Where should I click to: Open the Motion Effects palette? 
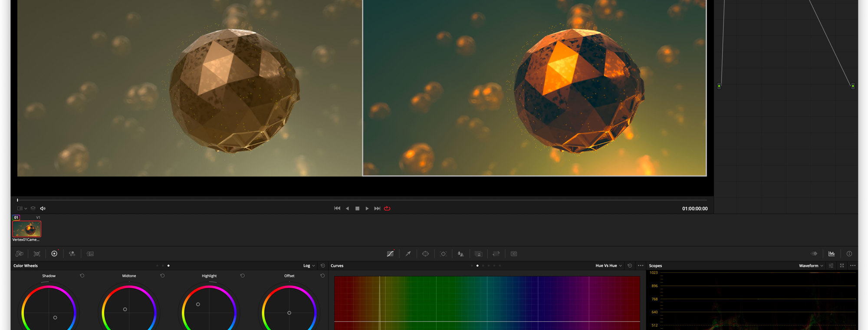(90, 254)
